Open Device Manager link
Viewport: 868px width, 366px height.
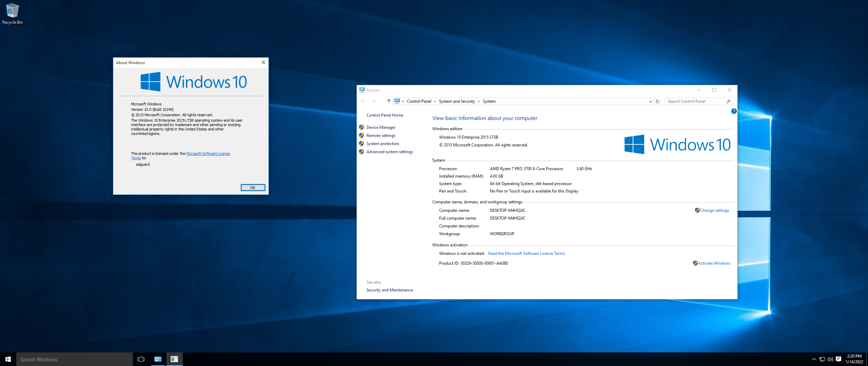pos(381,127)
